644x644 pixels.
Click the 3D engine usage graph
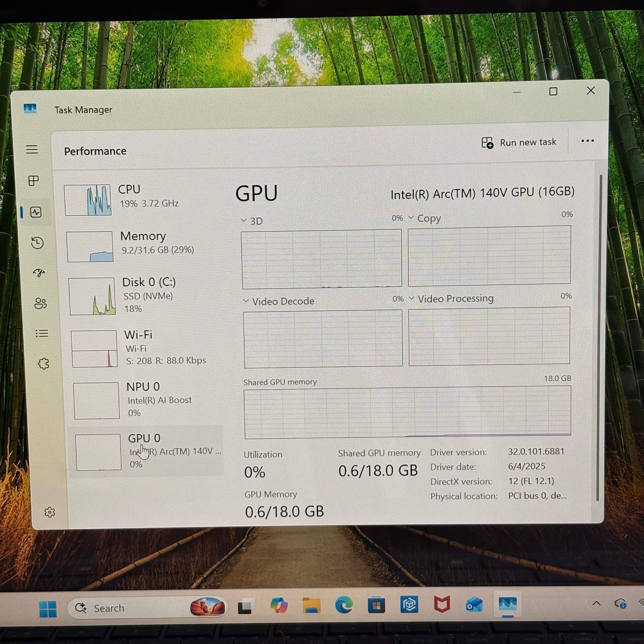coord(322,259)
